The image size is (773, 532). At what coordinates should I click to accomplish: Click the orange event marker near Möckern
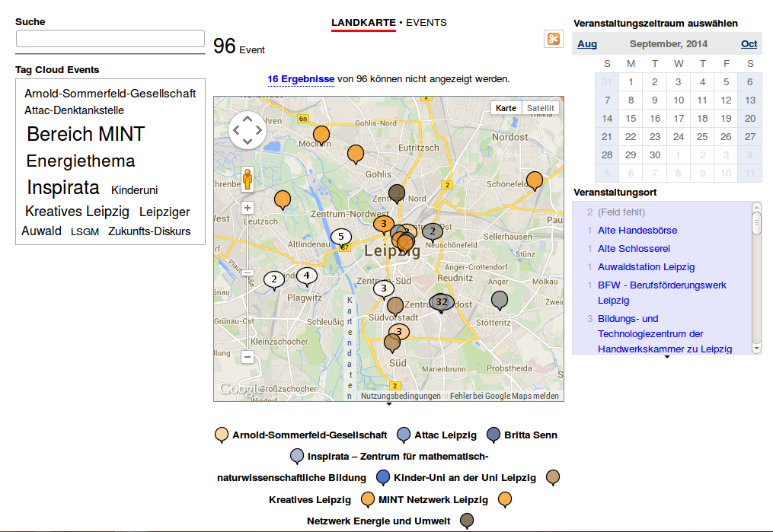(x=321, y=135)
